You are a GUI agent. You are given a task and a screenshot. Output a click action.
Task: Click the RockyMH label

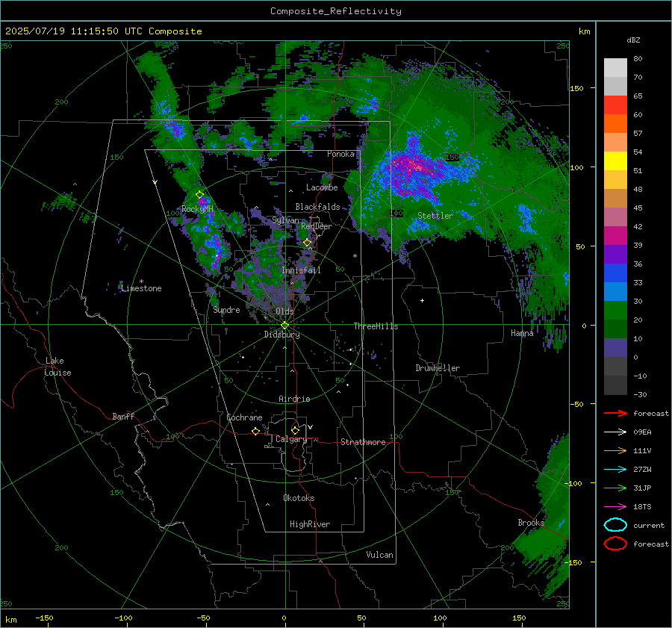(x=197, y=209)
